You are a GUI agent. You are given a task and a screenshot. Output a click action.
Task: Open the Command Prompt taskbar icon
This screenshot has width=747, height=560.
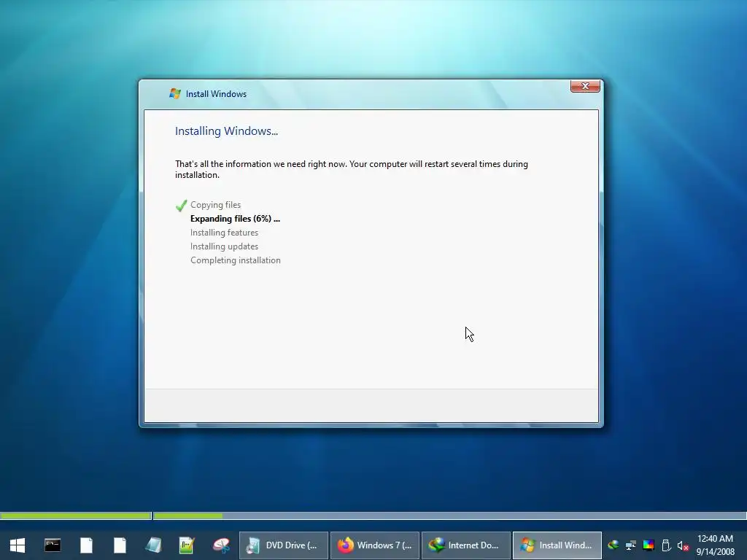(53, 545)
